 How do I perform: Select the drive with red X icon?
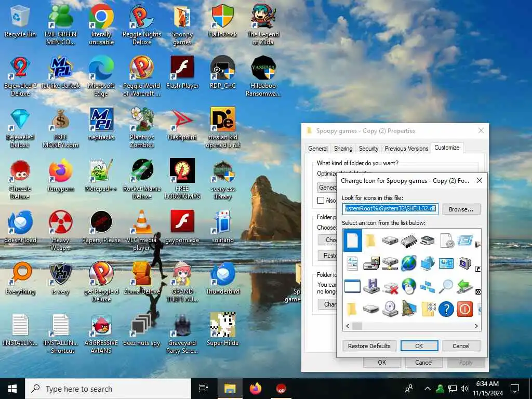tap(390, 288)
